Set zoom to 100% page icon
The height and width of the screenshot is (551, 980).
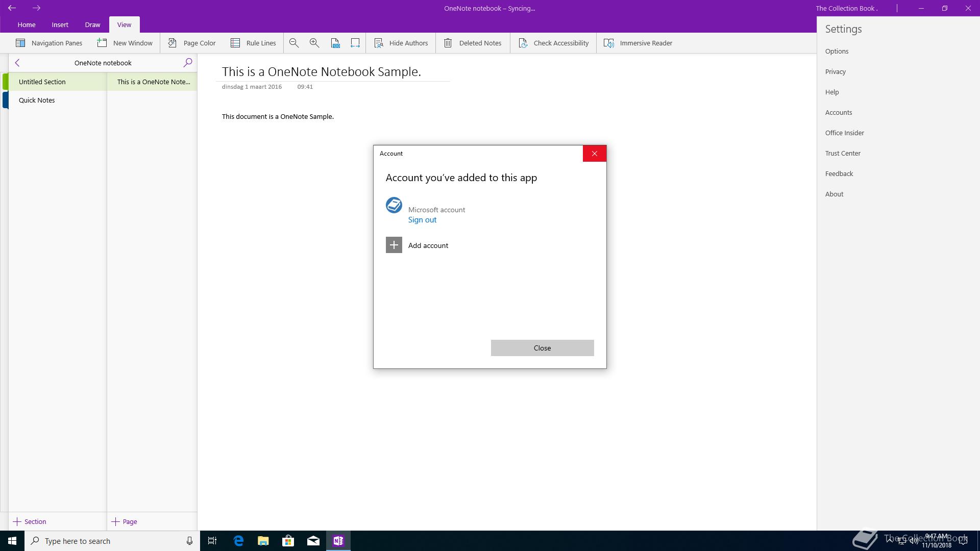point(335,43)
